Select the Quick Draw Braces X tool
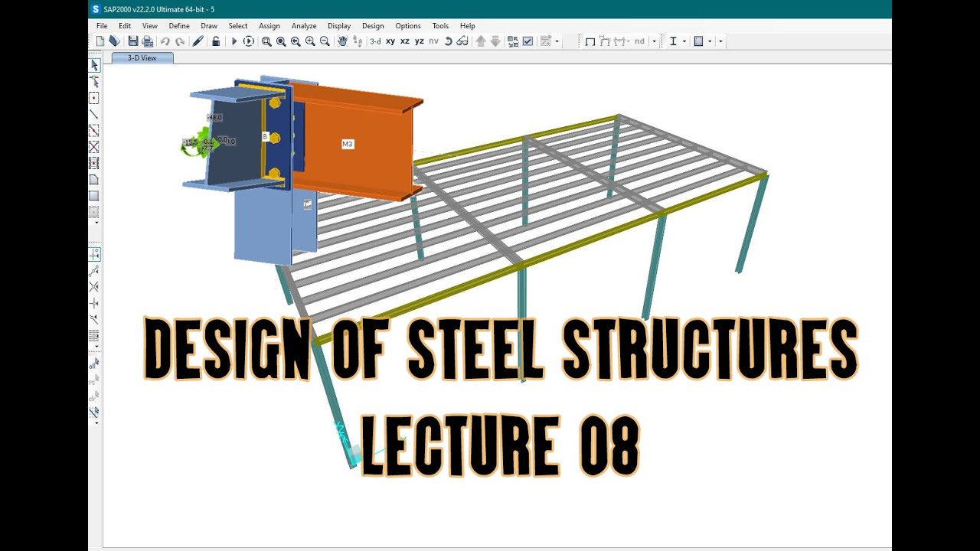Screen dimensions: 980x551 pyautogui.click(x=94, y=146)
